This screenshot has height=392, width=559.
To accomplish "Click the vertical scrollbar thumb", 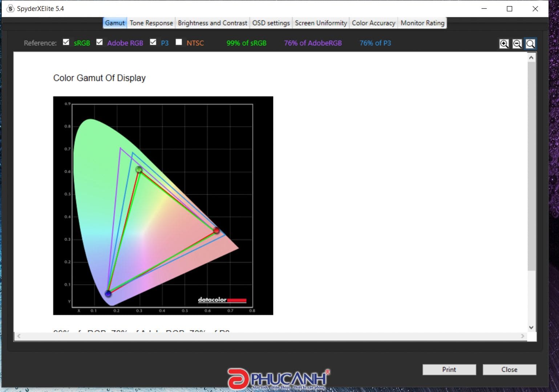I will 531,166.
